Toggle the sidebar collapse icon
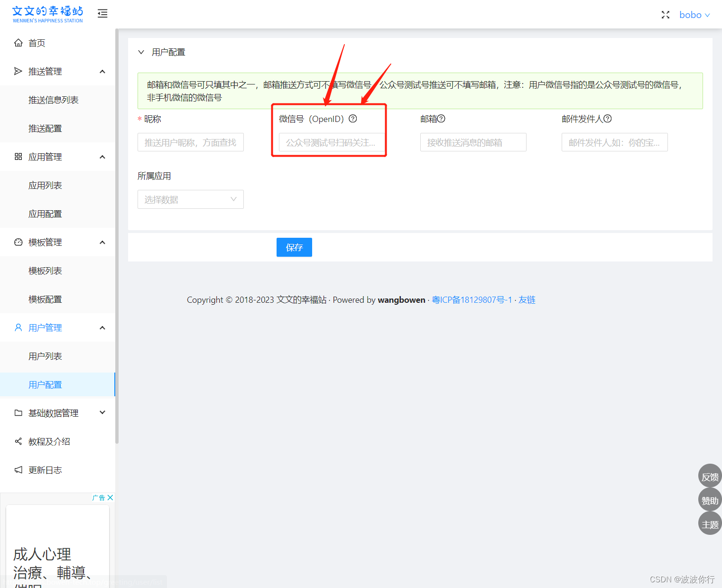 click(102, 13)
